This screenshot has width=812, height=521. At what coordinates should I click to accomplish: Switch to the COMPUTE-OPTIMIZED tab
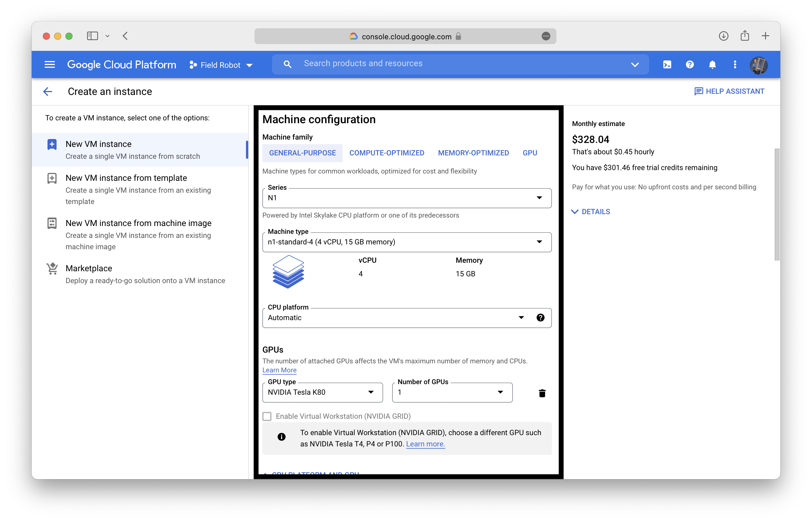click(386, 153)
